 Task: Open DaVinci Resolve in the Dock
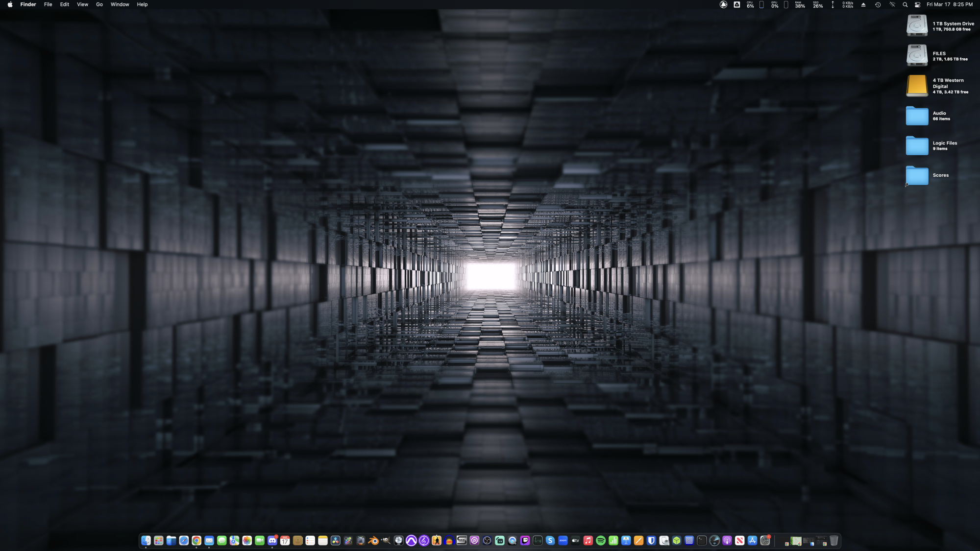tap(336, 541)
